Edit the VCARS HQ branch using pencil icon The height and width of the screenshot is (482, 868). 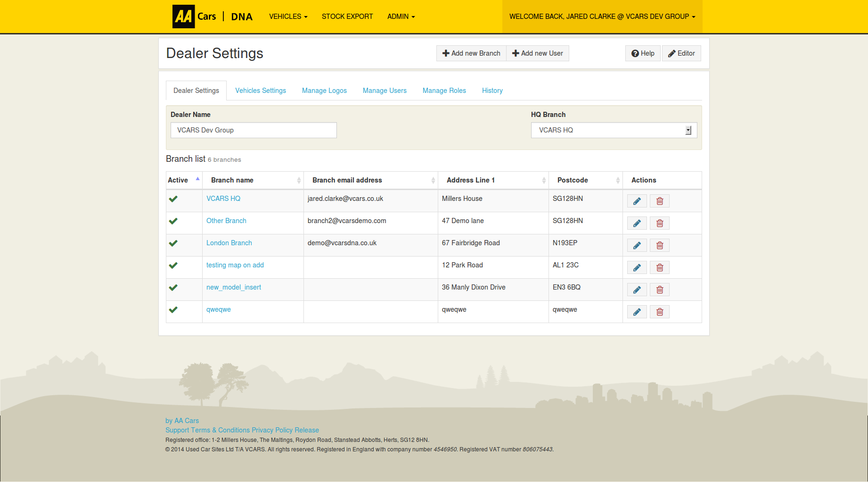[637, 200]
